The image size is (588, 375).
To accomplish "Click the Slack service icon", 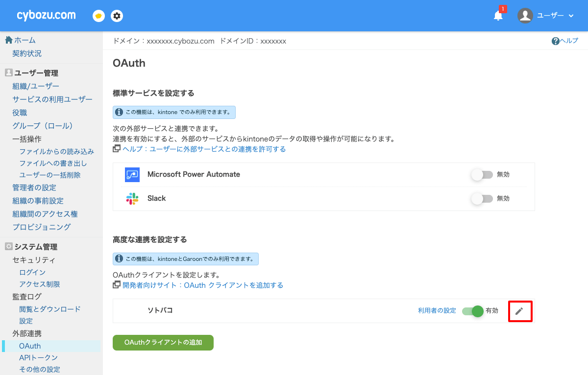I will point(132,198).
